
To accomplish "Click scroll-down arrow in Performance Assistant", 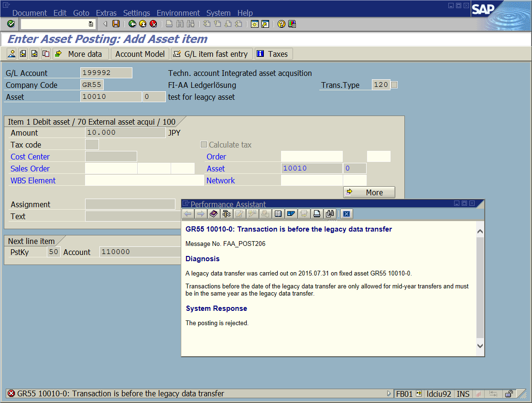I will click(480, 346).
